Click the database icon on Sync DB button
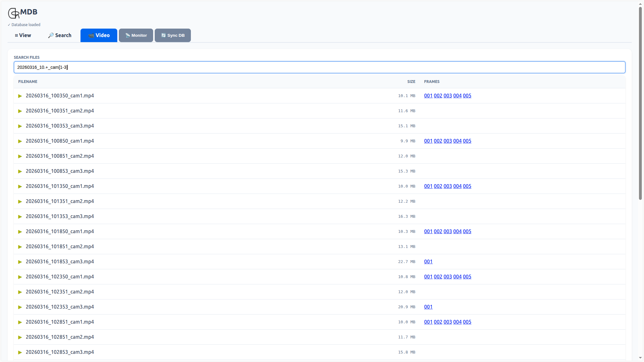644x362 pixels. click(x=163, y=35)
